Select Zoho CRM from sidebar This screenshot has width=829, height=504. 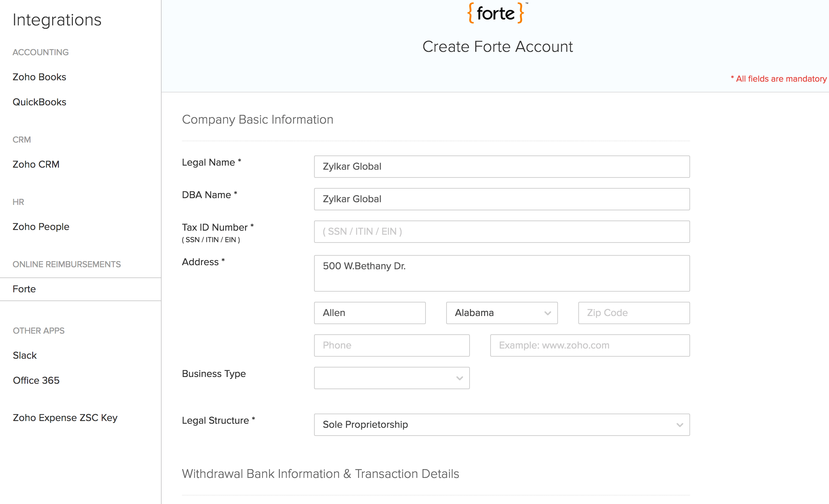[x=36, y=164]
